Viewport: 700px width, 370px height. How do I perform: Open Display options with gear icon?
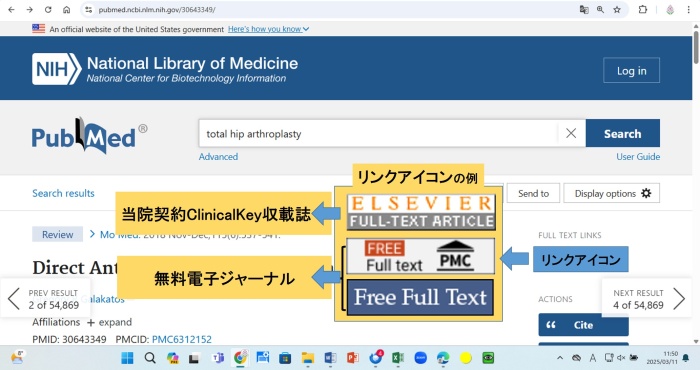pos(612,193)
